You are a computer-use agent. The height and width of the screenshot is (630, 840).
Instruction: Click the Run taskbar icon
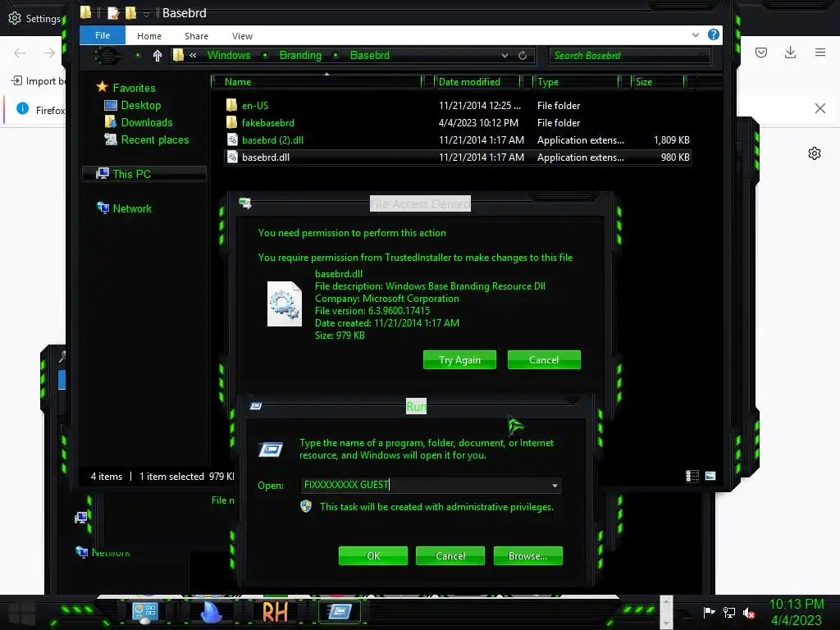click(339, 612)
